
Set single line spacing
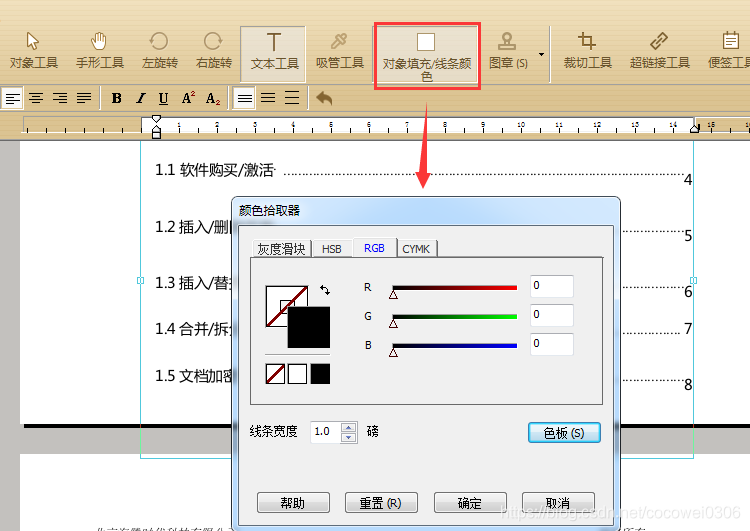[244, 99]
